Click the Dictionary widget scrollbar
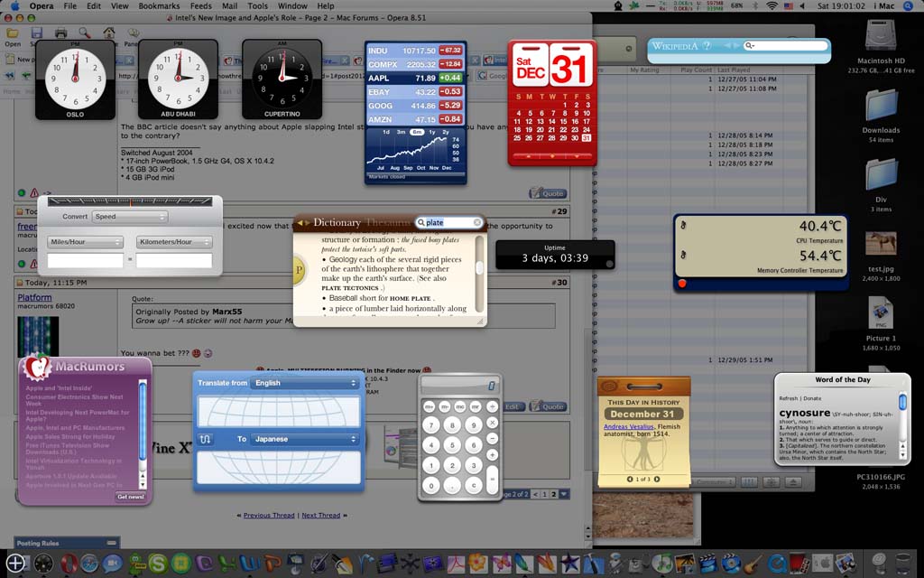This screenshot has width=924, height=578. pyautogui.click(x=480, y=274)
